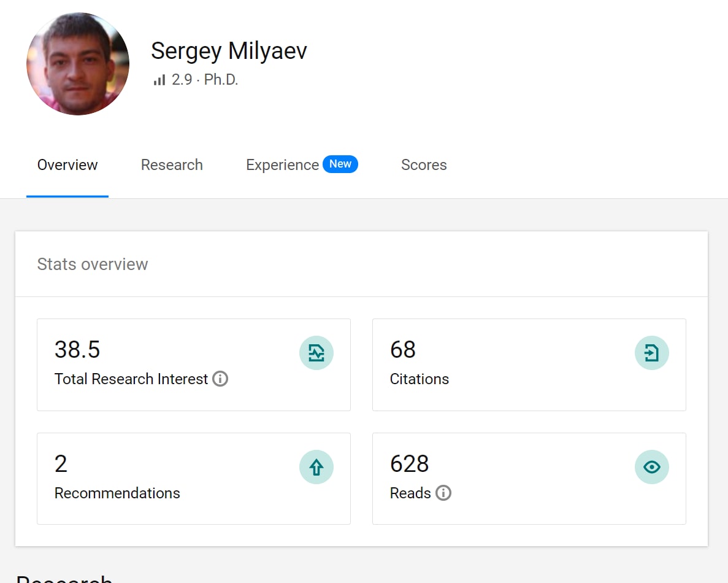Click the Sergey Milyaev name heading
Screen dimensions: 728x583
tap(229, 51)
